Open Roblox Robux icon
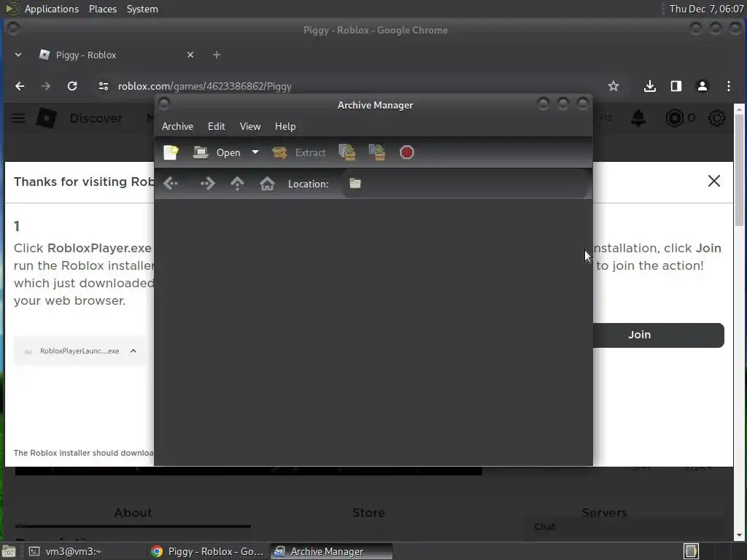The width and height of the screenshot is (747, 560). click(x=675, y=118)
